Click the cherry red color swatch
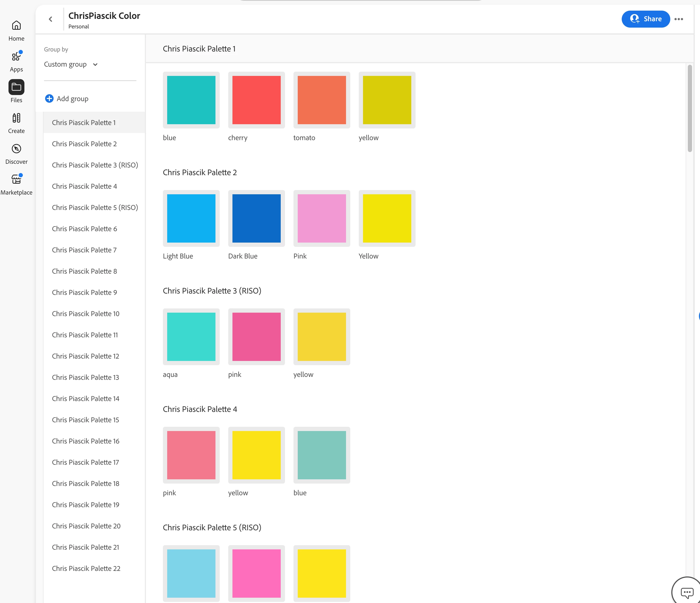Image resolution: width=700 pixels, height=603 pixels. (256, 100)
